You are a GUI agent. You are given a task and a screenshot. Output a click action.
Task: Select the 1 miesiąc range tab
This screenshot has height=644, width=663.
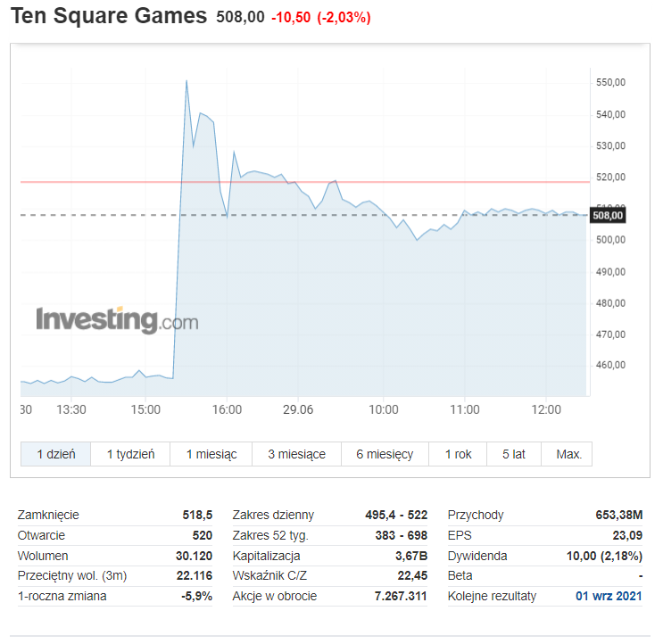tap(211, 454)
